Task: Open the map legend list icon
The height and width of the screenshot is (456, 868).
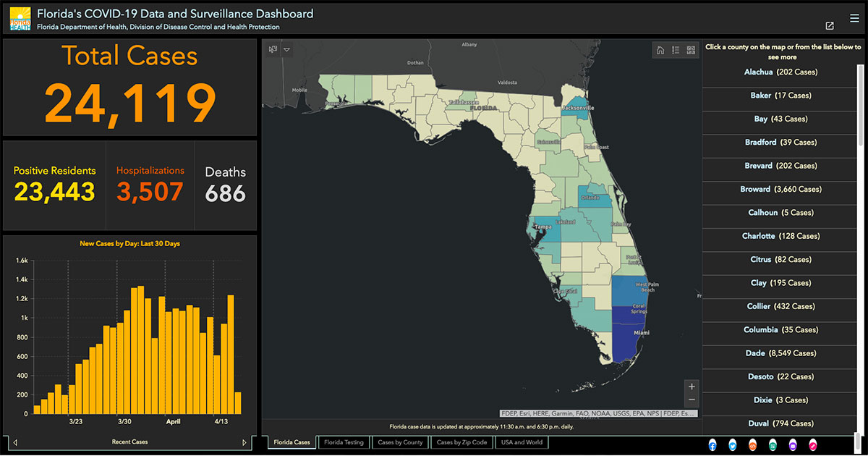Action: coord(676,50)
